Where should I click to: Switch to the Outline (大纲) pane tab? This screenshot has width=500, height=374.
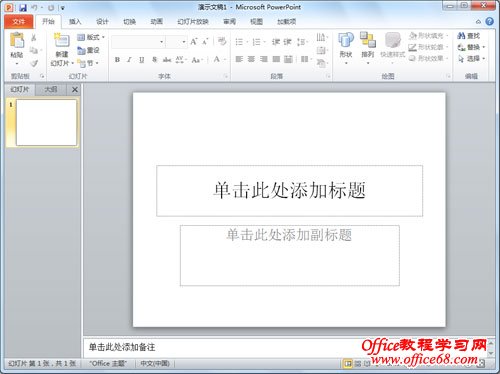(x=51, y=89)
